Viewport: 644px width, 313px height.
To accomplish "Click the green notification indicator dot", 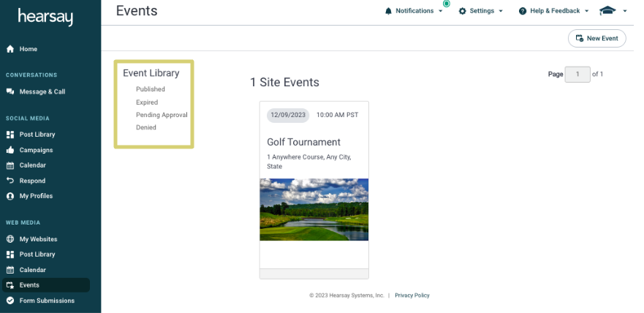I will (x=447, y=4).
